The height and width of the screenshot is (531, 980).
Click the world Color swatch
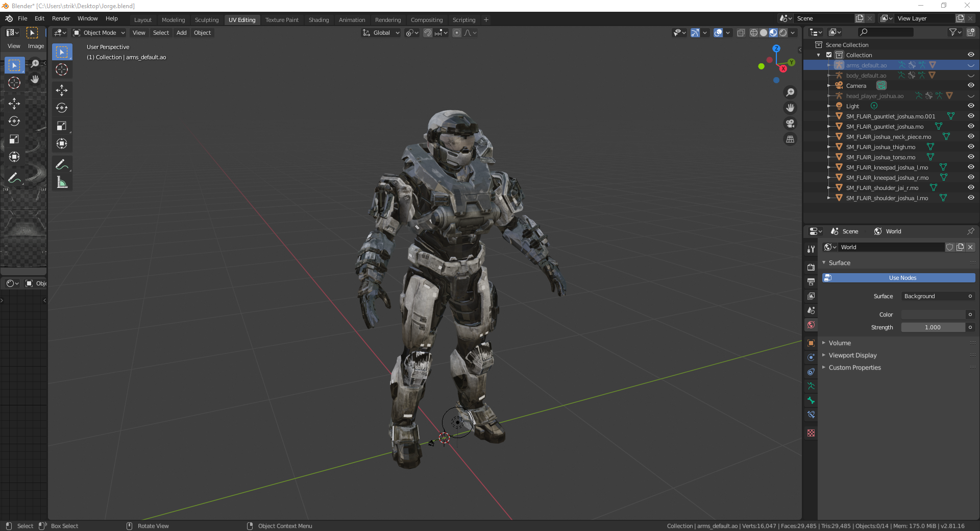[933, 315]
